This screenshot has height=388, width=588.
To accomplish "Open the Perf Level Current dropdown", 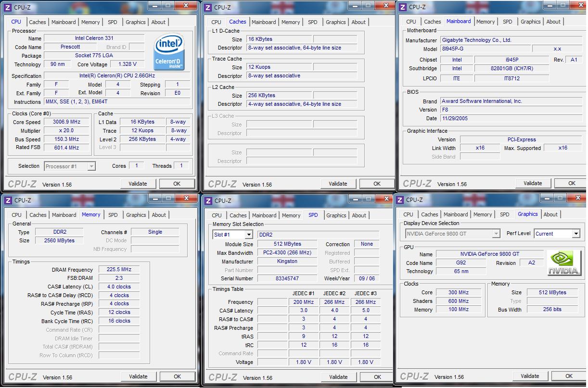I will point(576,234).
